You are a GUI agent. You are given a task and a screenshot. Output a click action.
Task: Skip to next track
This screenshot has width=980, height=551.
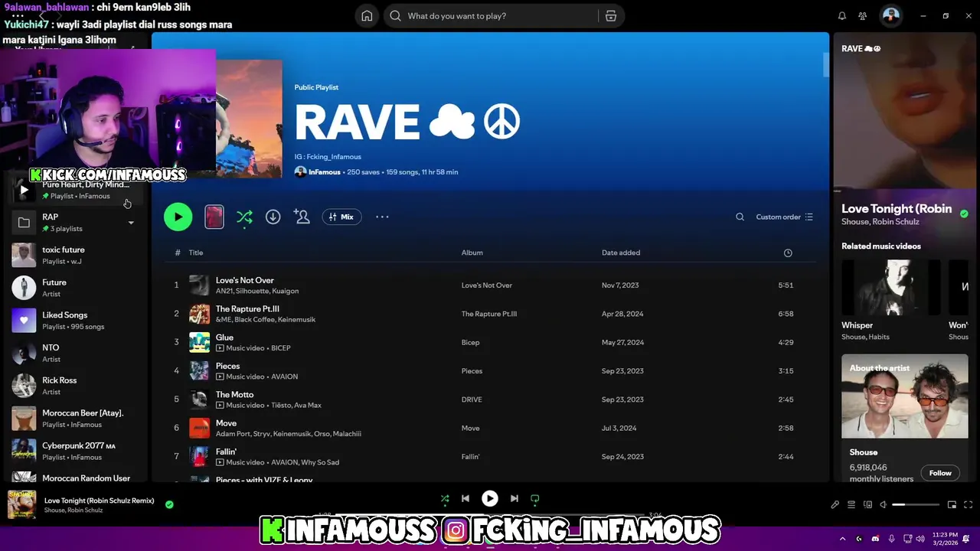pyautogui.click(x=514, y=498)
